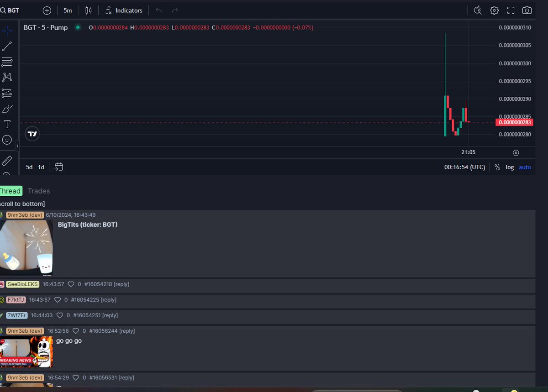548x392 pixels.
Task: Select the trend line drawing tool
Action: (x=7, y=46)
